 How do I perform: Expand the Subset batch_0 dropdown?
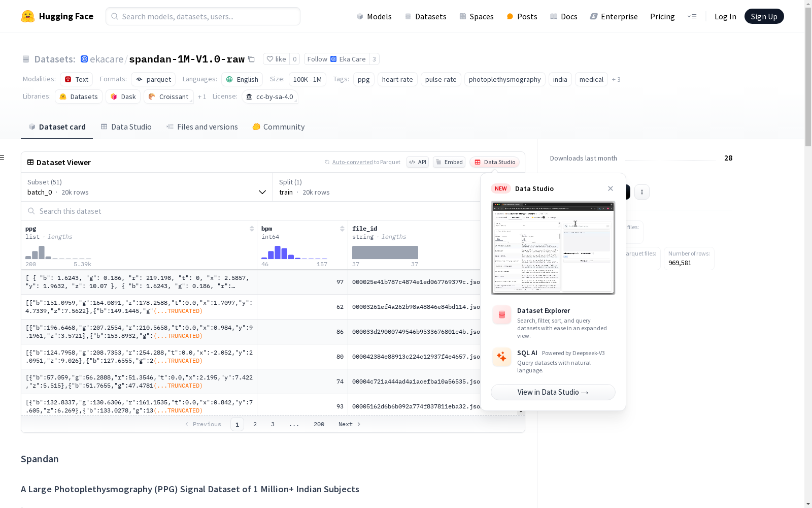(147, 187)
